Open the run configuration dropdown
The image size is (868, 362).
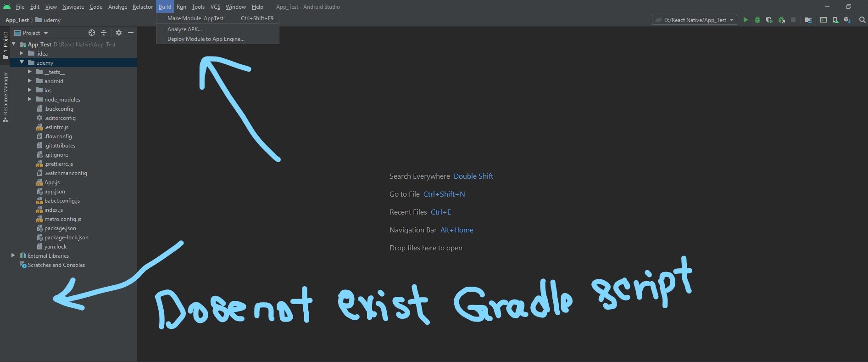pos(694,20)
